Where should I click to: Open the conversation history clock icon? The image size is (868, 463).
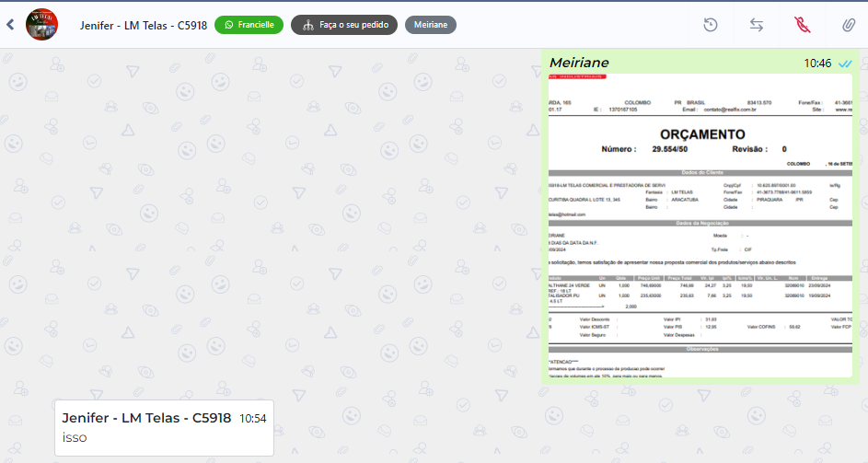711,25
